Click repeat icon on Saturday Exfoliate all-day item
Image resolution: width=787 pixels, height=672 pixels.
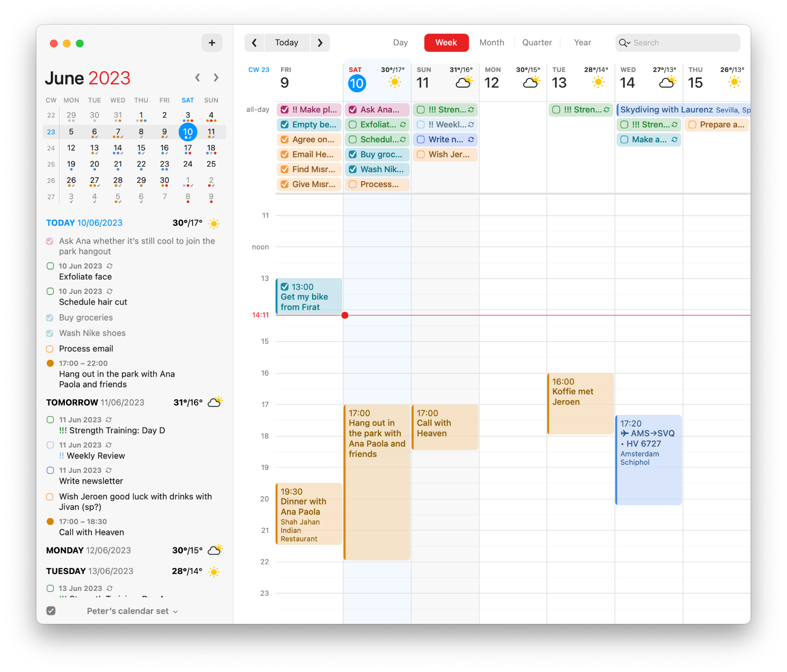[403, 125]
